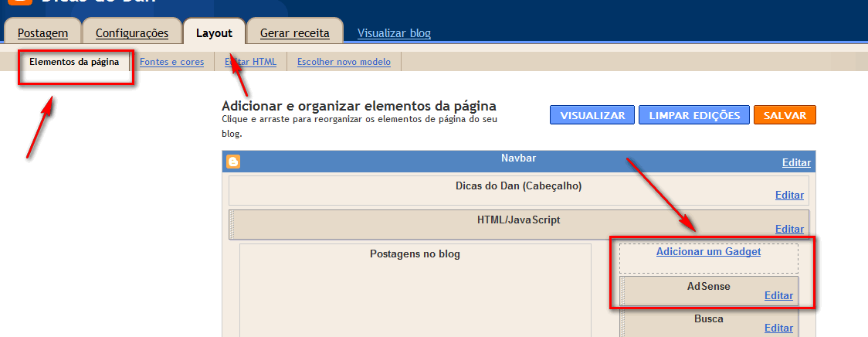
Task: Select the Postagens no blog area
Action: click(x=415, y=290)
